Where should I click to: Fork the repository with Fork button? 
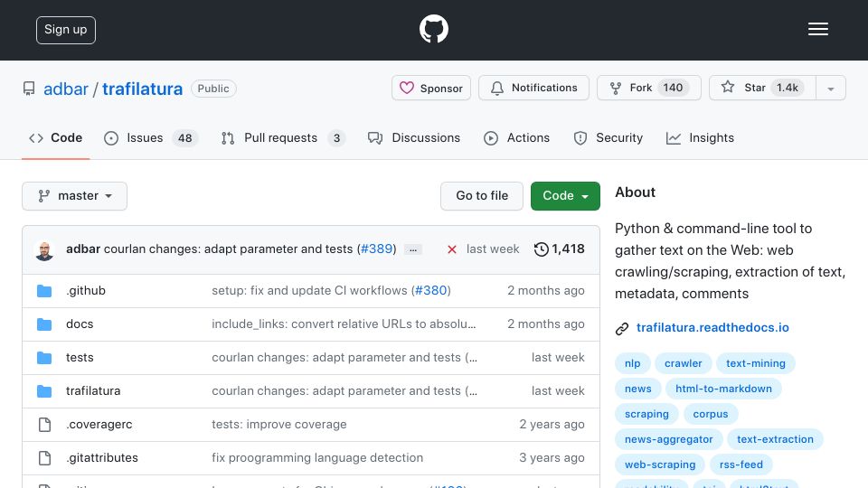tap(649, 88)
